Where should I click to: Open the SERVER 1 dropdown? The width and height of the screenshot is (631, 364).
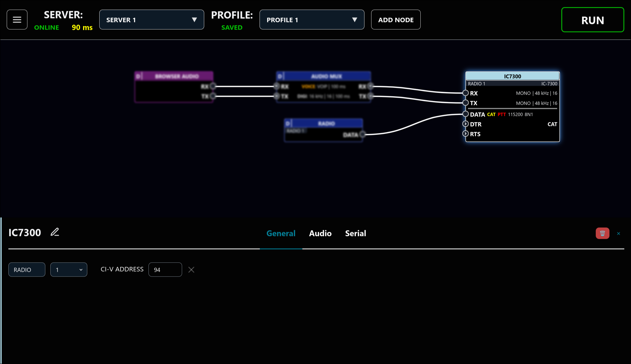(x=152, y=20)
